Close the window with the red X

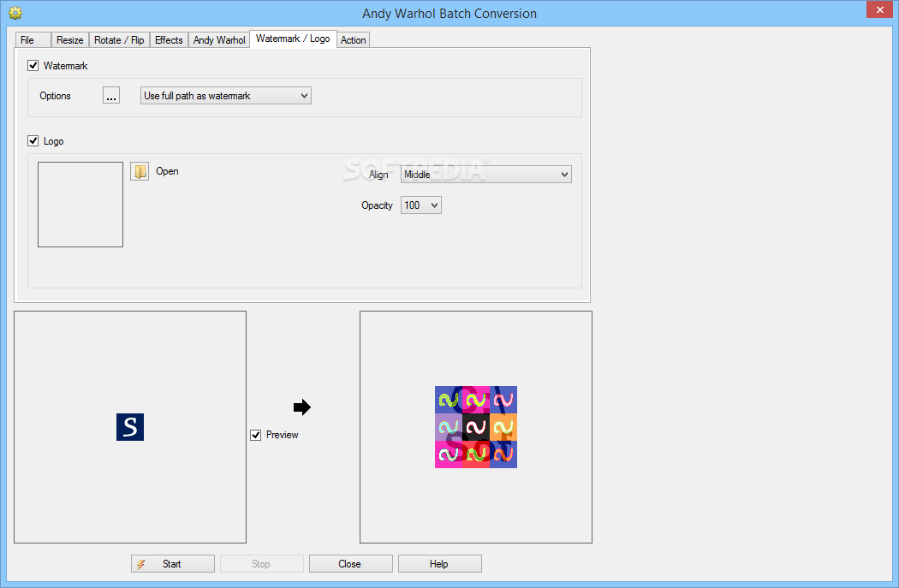[x=879, y=9]
